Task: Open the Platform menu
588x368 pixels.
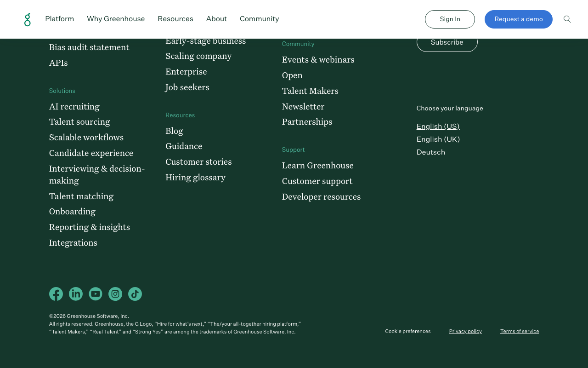Action: 60,19
